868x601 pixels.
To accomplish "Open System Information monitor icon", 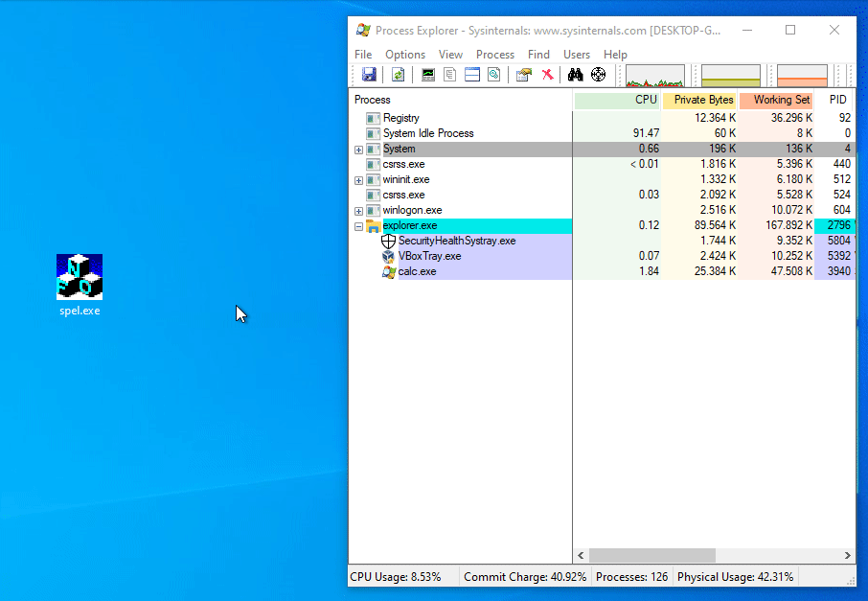I will tap(428, 74).
